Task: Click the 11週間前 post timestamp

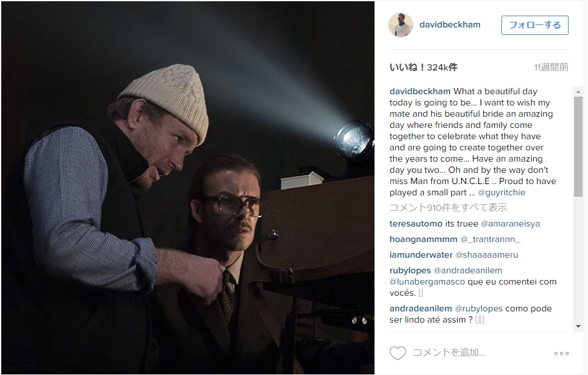Action: [x=551, y=67]
